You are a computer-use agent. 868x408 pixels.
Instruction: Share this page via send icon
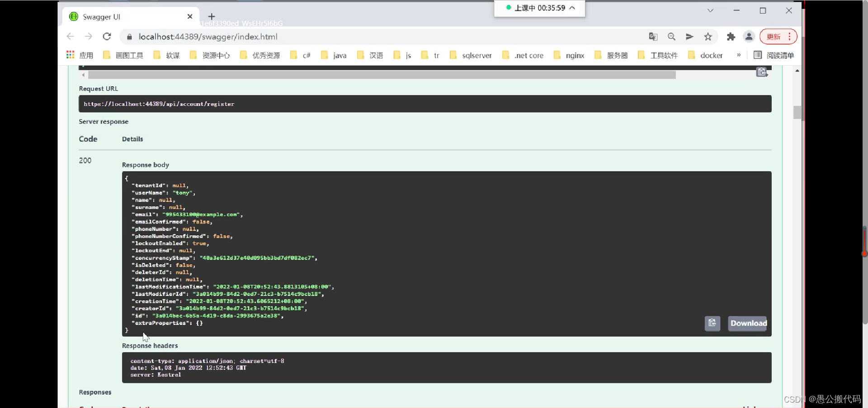tap(689, 37)
